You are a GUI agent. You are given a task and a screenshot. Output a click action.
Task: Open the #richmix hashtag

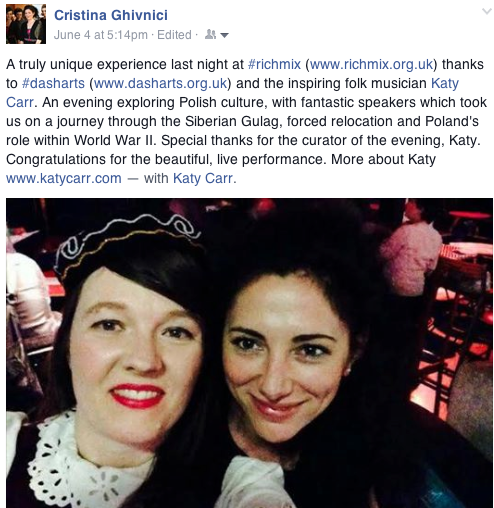275,64
